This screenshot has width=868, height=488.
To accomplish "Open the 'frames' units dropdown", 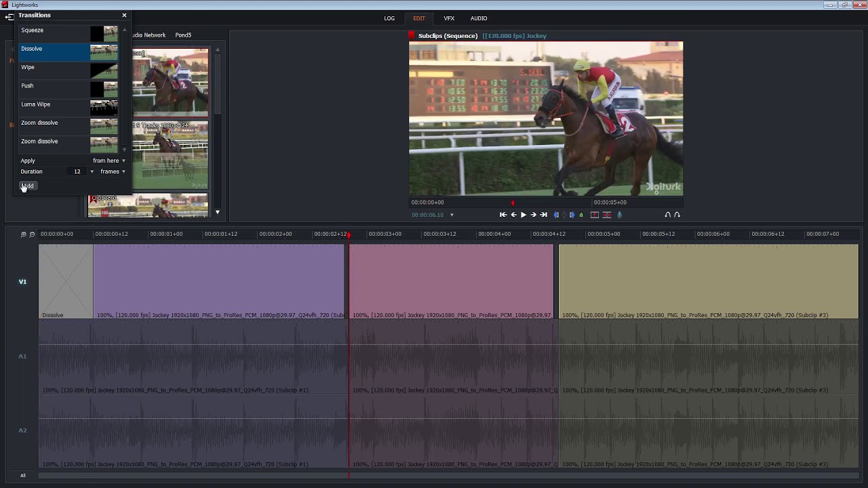I will [113, 171].
